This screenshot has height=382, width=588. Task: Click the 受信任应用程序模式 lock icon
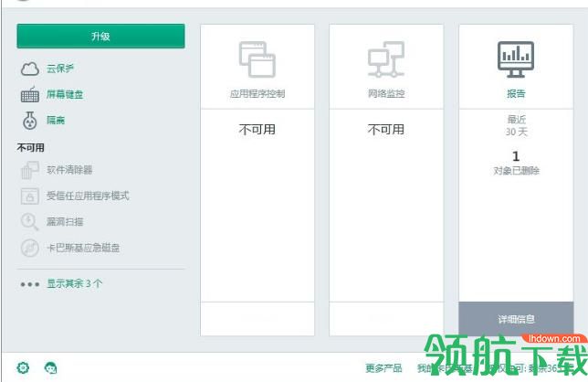point(29,196)
